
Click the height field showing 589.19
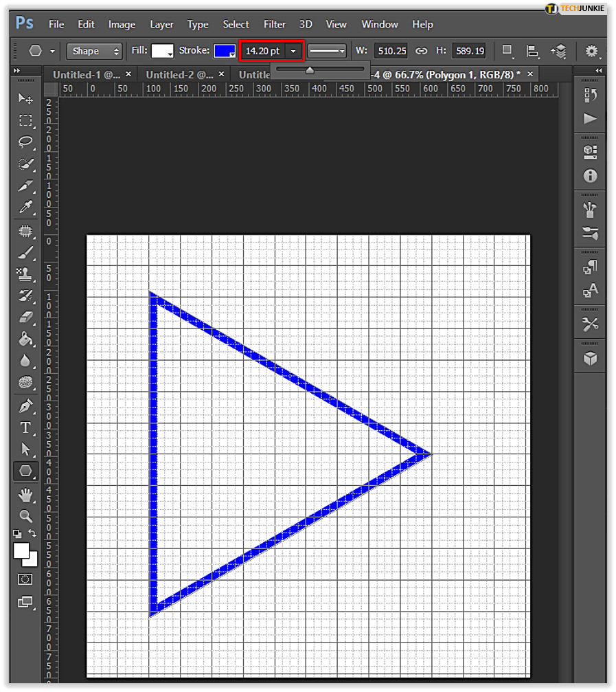470,51
